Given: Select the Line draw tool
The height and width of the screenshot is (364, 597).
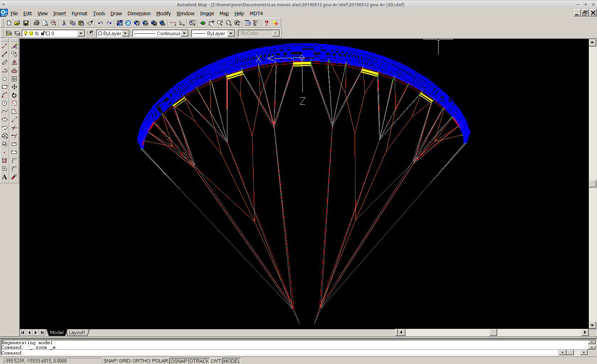Looking at the screenshot, I should tap(5, 46).
